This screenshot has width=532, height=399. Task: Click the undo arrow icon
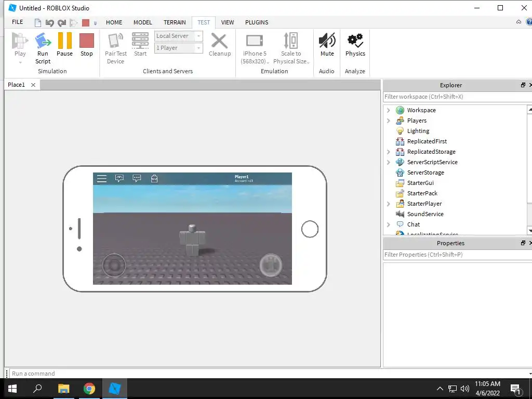[49, 23]
